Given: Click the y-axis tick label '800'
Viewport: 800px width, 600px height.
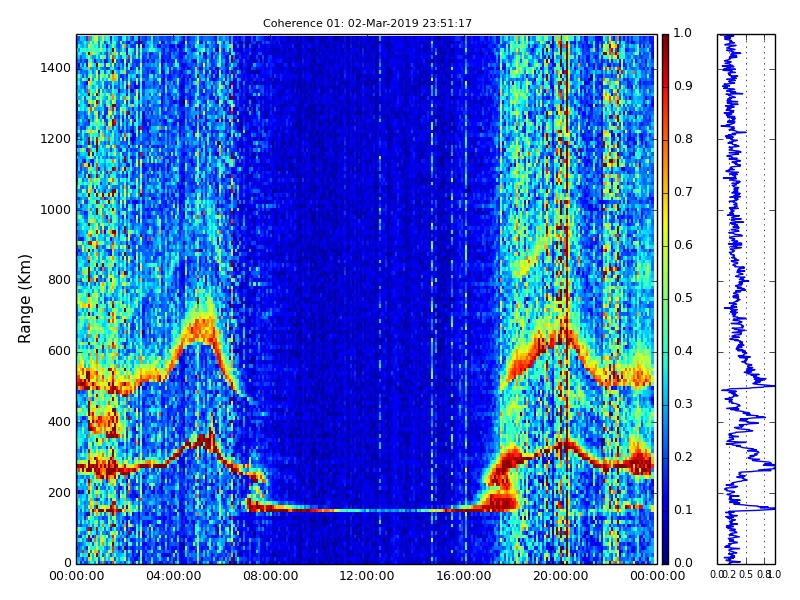Looking at the screenshot, I should click(60, 281).
